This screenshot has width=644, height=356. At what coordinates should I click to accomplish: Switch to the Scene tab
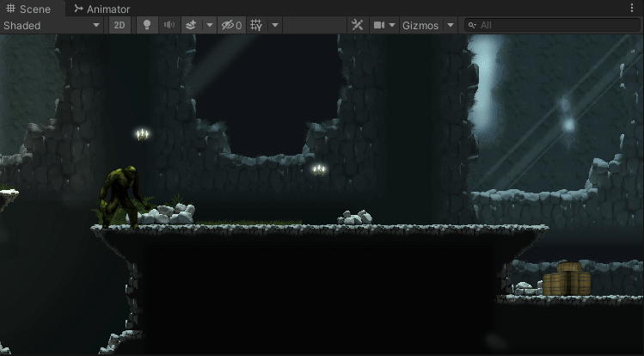(x=28, y=9)
